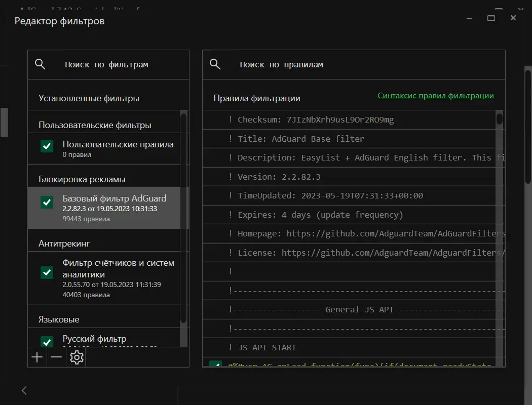The width and height of the screenshot is (532, 405).
Task: Toggle the Пользовательские правила checkbox
Action: point(47,146)
